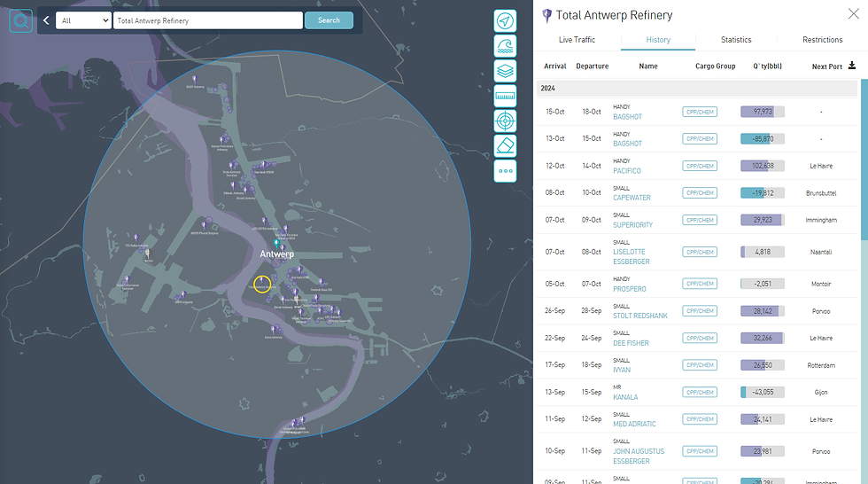Click the -85,870 quantity bar
The width and height of the screenshot is (868, 484).
point(763,139)
